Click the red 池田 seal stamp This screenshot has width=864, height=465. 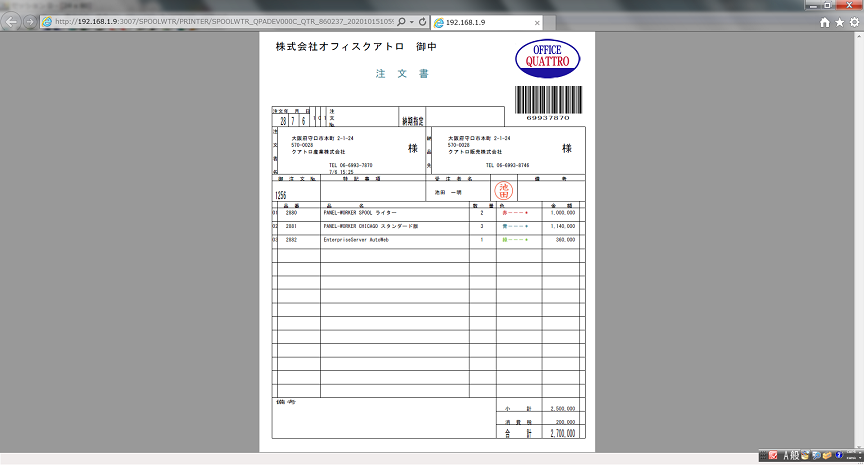pos(504,190)
